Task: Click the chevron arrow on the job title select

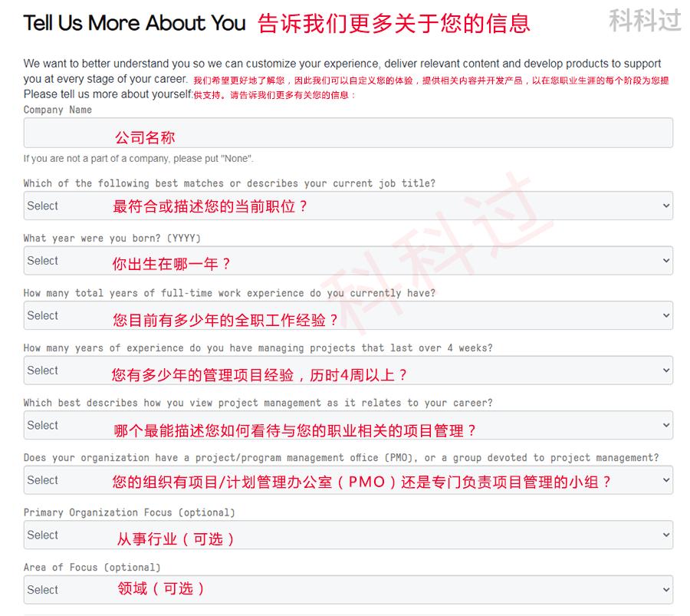Action: tap(665, 206)
